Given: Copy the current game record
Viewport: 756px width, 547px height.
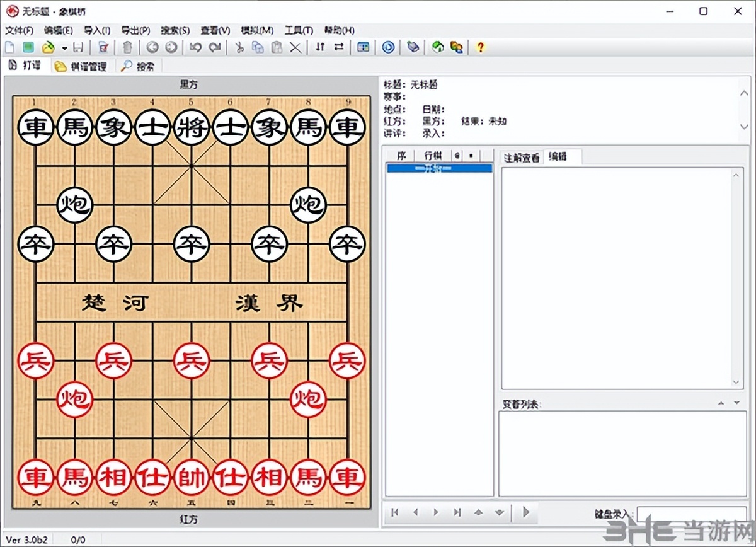Looking at the screenshot, I should tap(257, 47).
